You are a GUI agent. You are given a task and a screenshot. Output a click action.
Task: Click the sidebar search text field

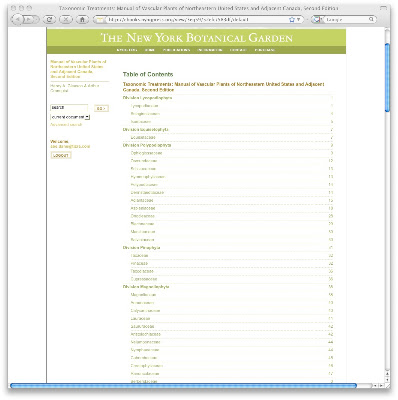click(x=69, y=108)
